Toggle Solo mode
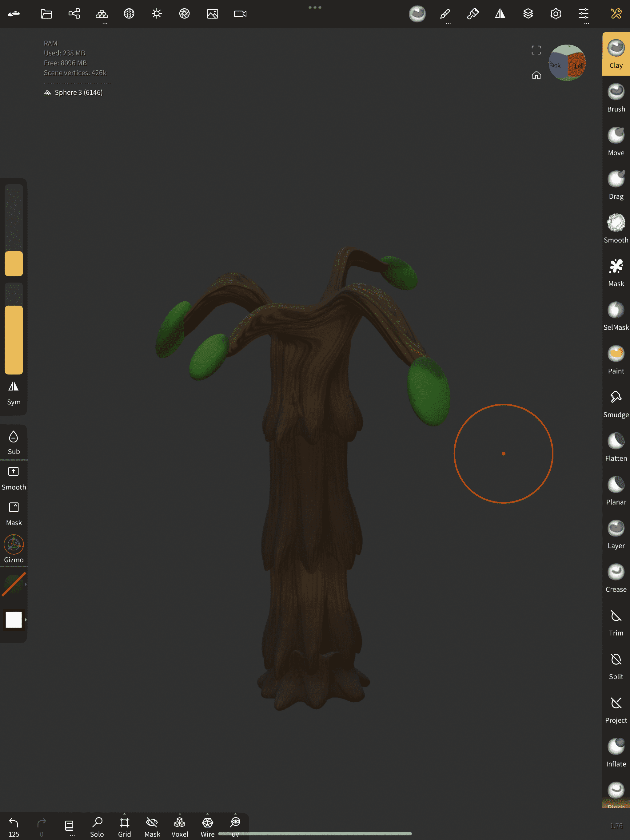 pos(97,826)
